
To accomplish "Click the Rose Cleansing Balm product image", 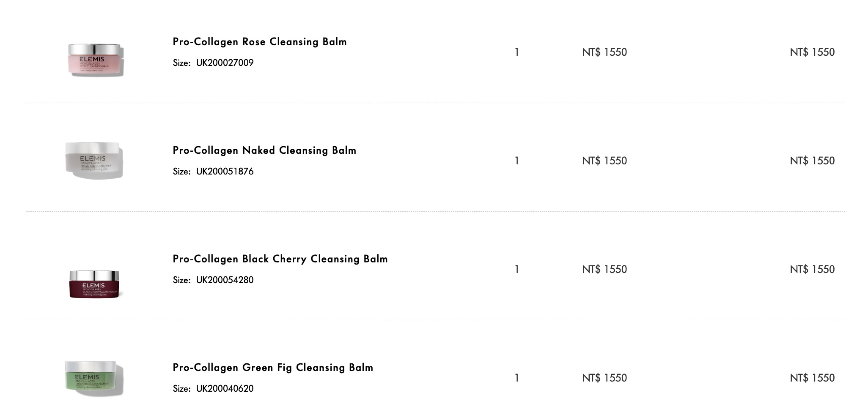I will [96, 60].
